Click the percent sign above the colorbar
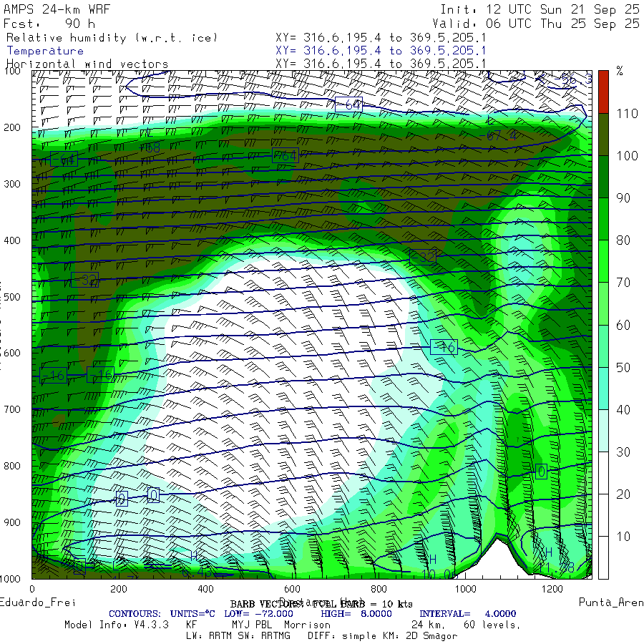Screen dimensions: 644x644 620,71
